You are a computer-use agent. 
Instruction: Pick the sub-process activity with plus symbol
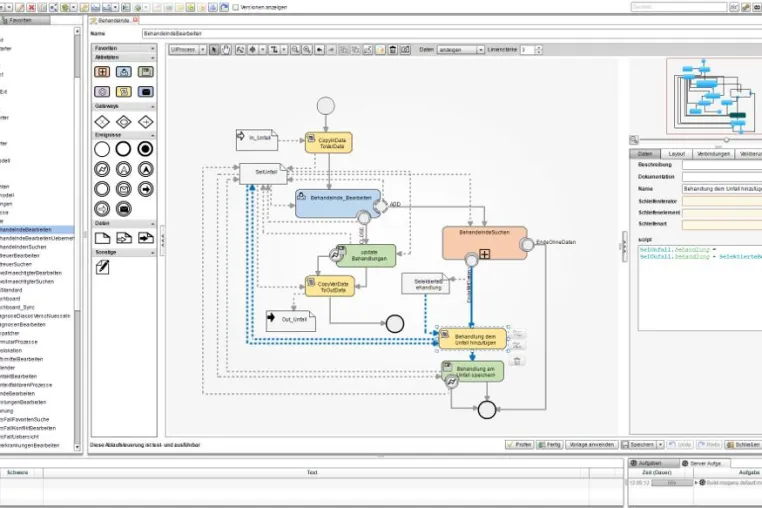102,72
